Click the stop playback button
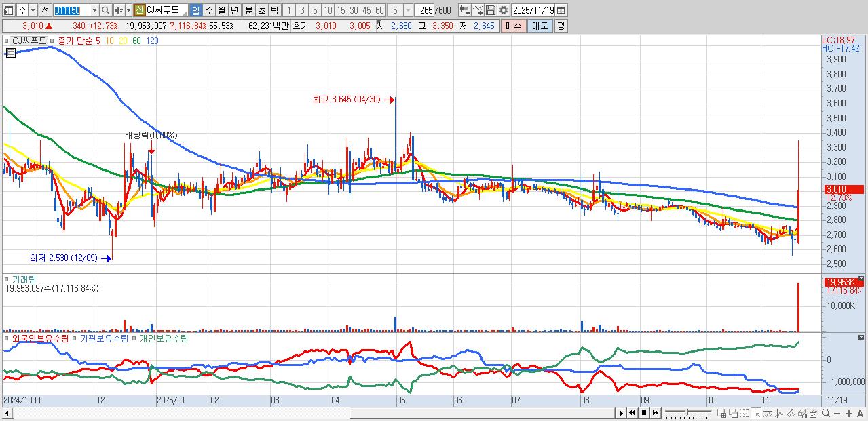868x421 pixels. click(x=644, y=413)
